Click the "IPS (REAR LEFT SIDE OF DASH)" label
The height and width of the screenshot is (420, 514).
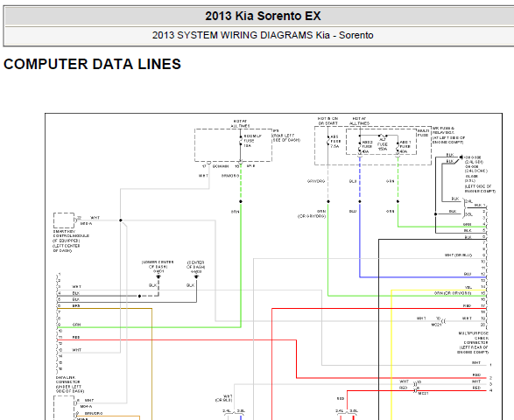(x=286, y=136)
